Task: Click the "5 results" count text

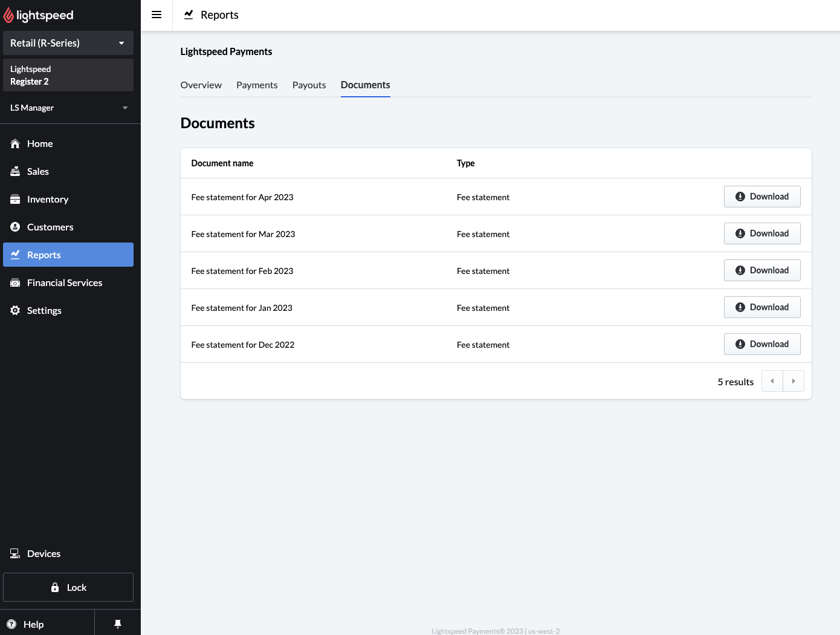Action: click(735, 382)
